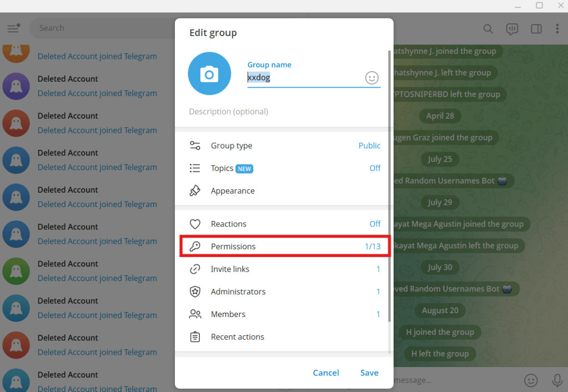The height and width of the screenshot is (392, 568).
Task: Open the Appearance settings row
Action: (x=284, y=191)
